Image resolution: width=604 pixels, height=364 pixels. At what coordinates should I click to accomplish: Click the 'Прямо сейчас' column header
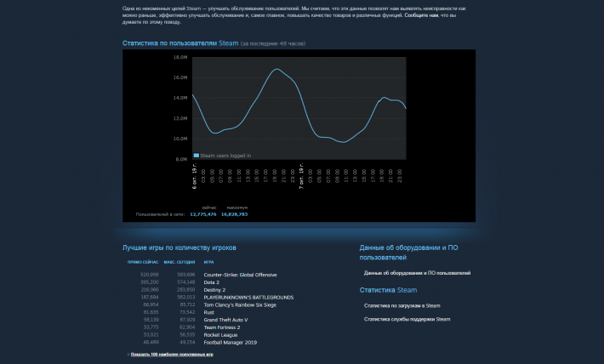coord(143,262)
